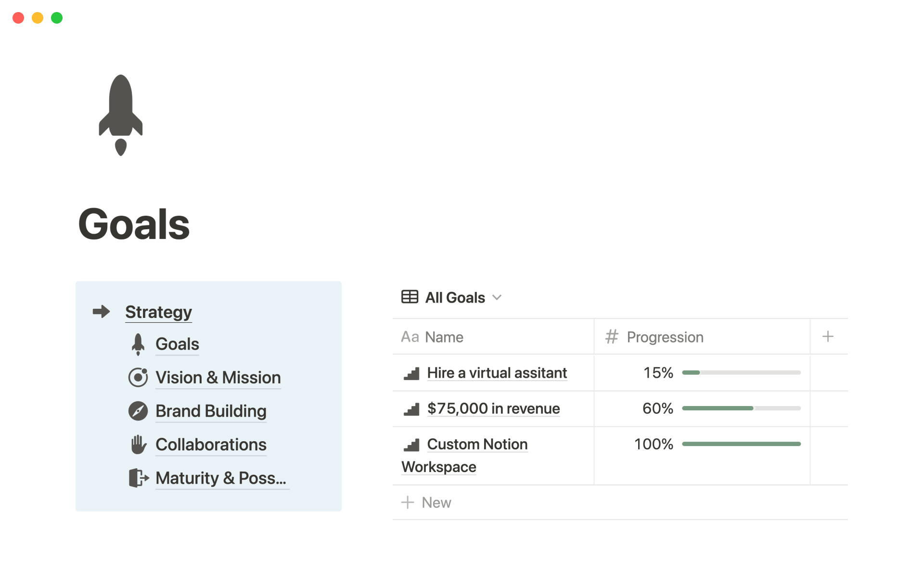Click the arrow icon beside Strategy

click(101, 312)
